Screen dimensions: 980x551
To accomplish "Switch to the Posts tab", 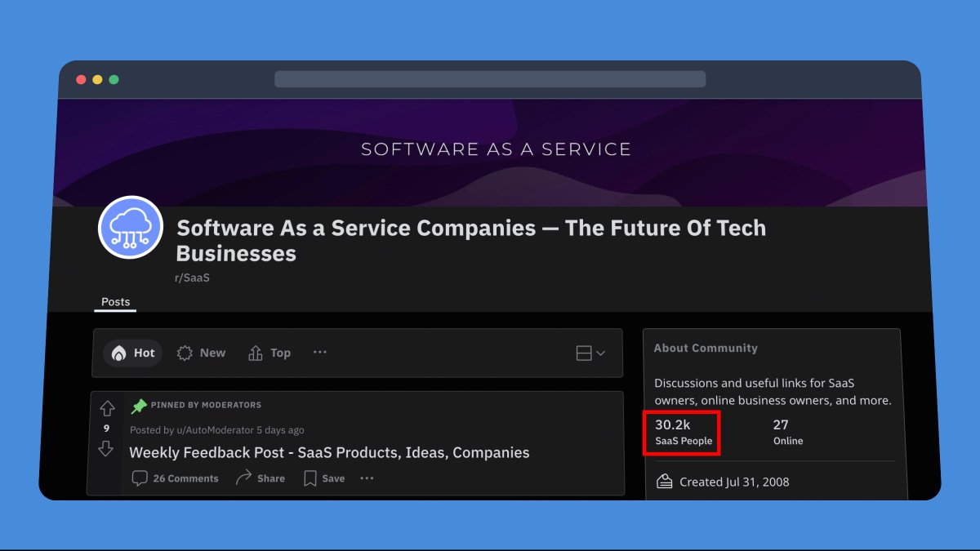I will click(115, 302).
